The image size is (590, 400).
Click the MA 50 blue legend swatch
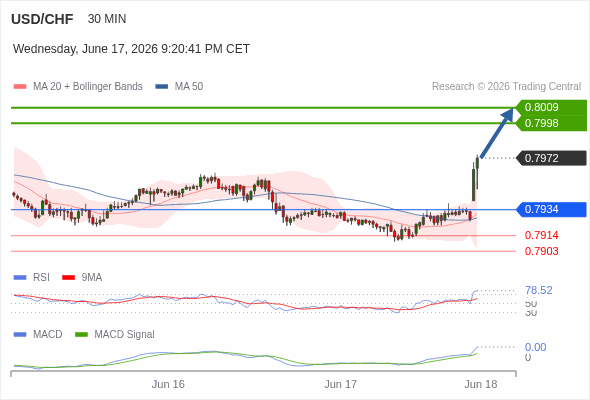click(x=161, y=87)
